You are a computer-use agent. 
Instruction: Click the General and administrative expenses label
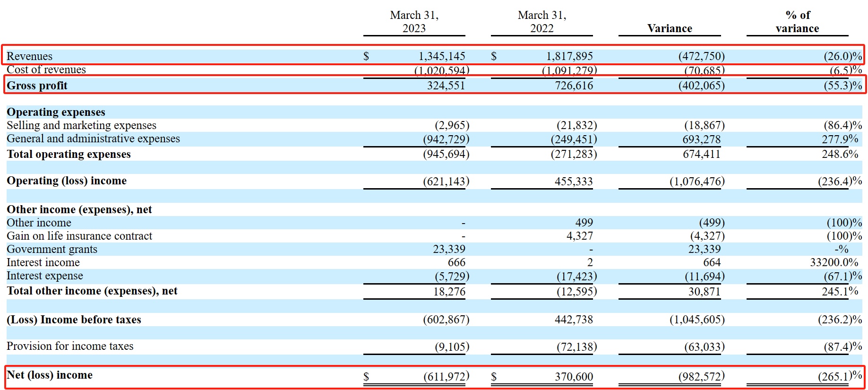(x=93, y=139)
